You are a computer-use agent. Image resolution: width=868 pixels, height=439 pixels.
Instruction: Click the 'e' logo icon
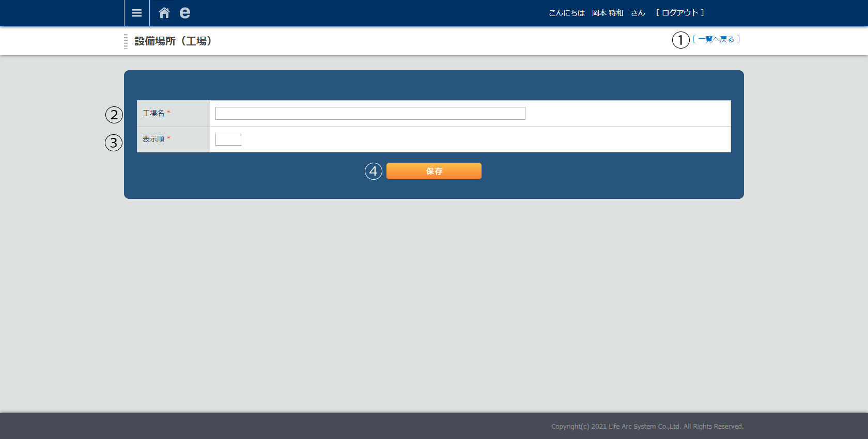184,13
